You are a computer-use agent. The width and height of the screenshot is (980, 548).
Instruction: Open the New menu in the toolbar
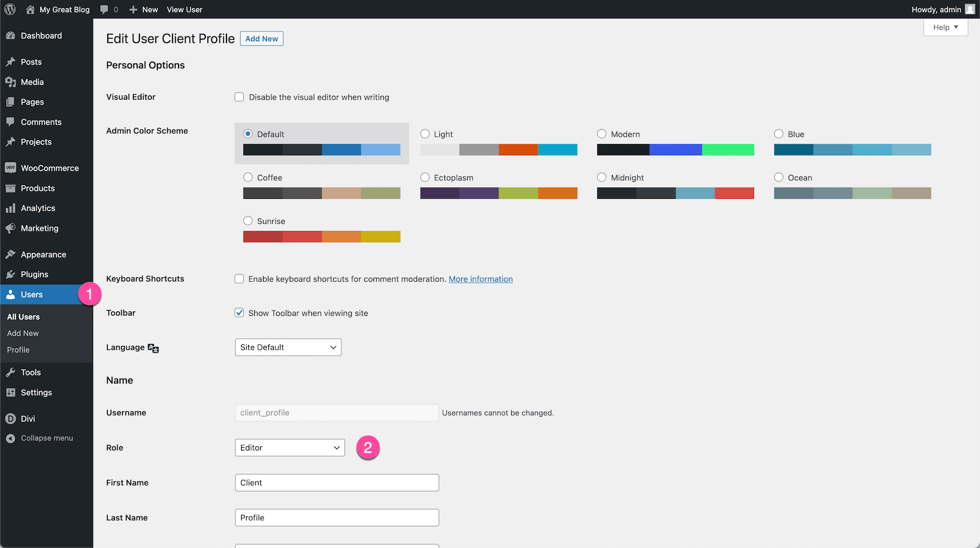click(143, 9)
